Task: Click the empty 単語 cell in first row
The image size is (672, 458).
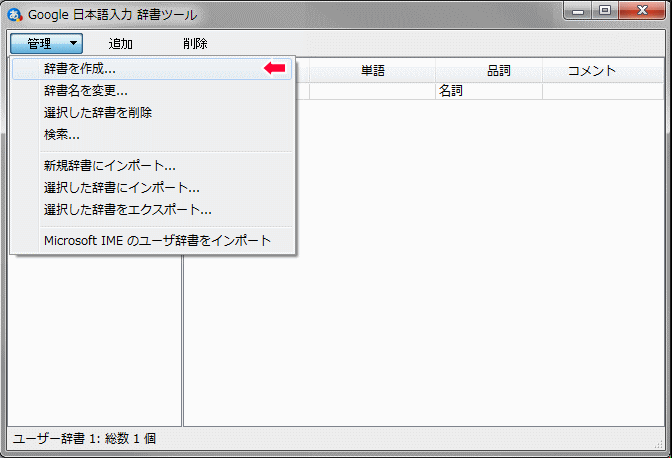Action: pos(372,91)
